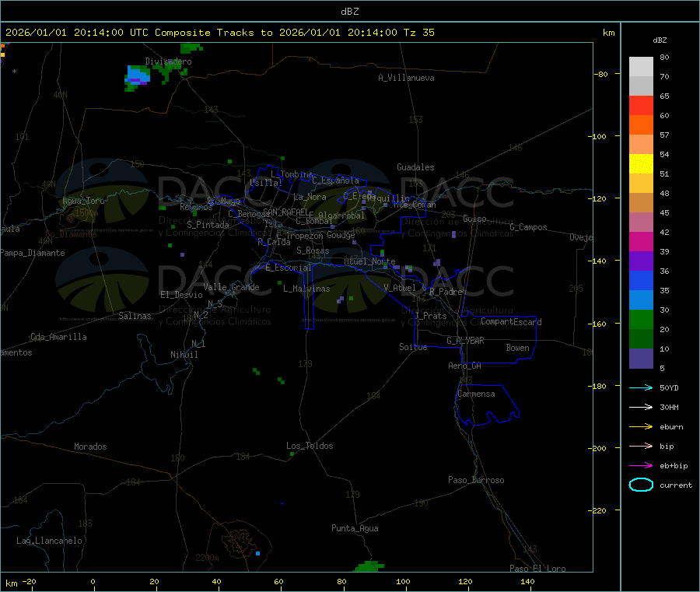Click the J_Prats map label

(430, 316)
